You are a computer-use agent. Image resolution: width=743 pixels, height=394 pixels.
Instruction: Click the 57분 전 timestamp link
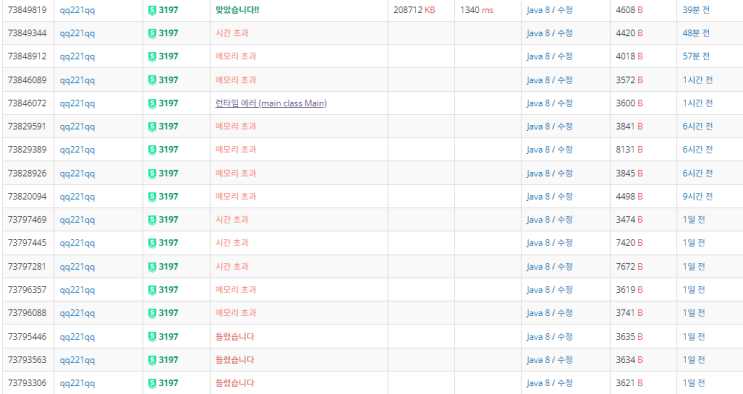point(696,56)
